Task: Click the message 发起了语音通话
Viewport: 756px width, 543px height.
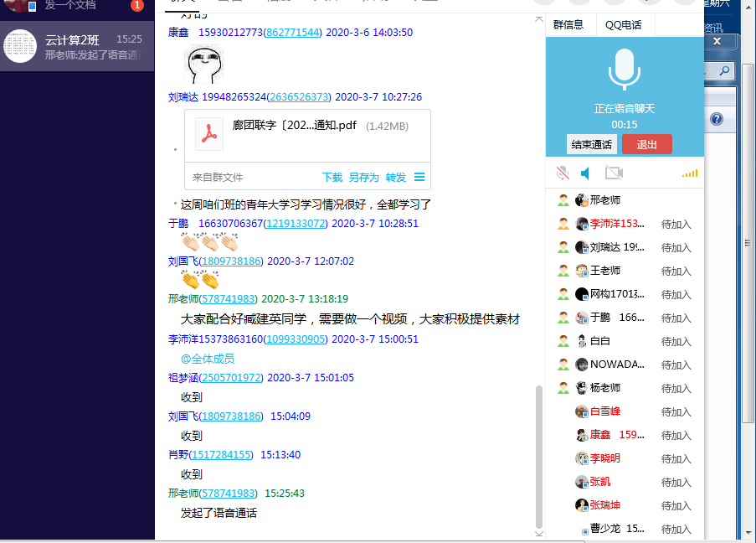Action: pyautogui.click(x=219, y=513)
